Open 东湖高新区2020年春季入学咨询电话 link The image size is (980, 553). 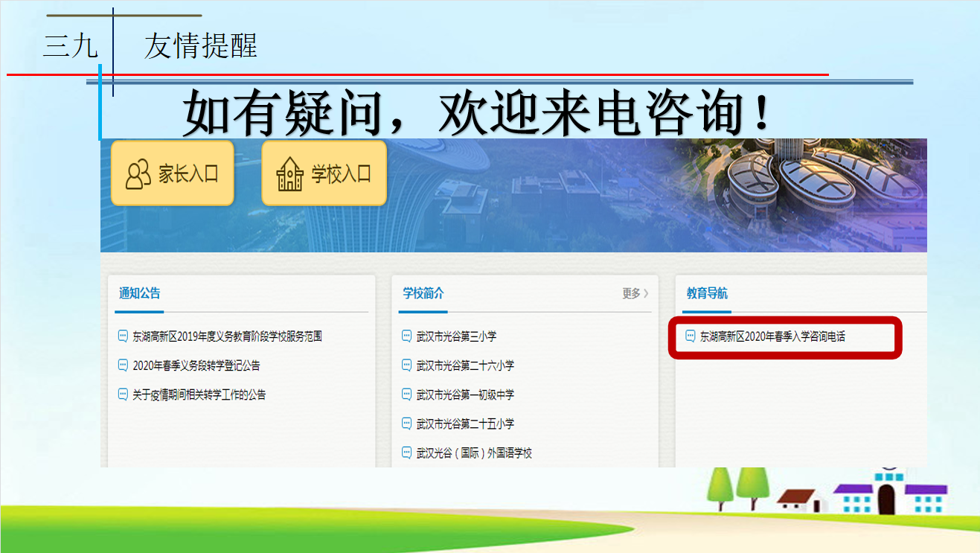(x=772, y=336)
